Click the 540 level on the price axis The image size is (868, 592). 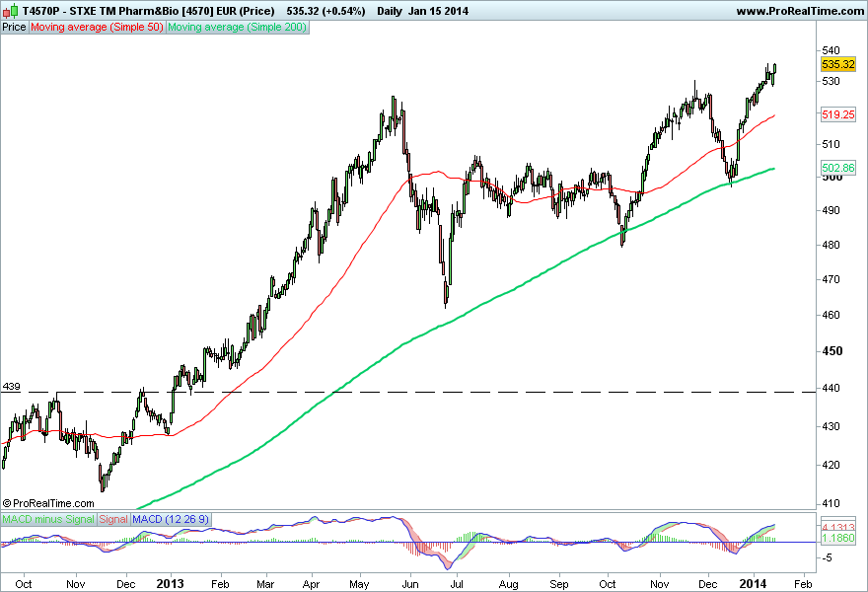831,50
